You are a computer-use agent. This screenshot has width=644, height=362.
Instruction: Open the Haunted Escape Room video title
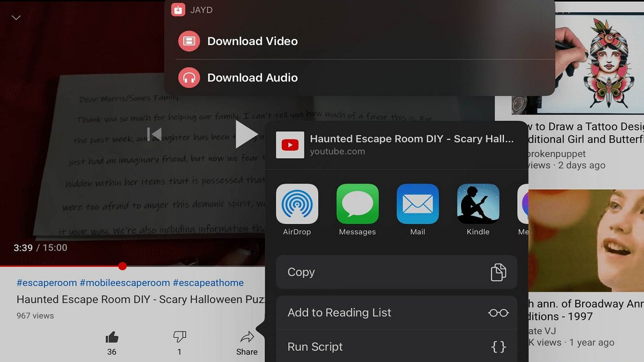coord(141,299)
